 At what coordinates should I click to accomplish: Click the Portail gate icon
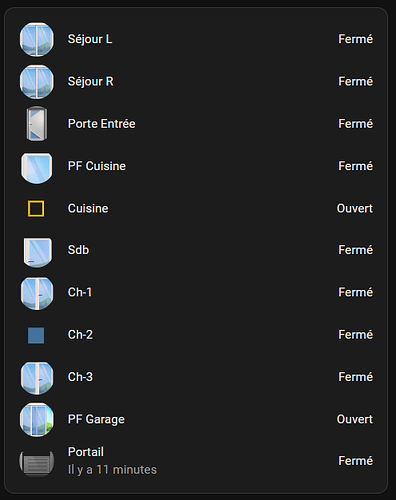(37, 463)
